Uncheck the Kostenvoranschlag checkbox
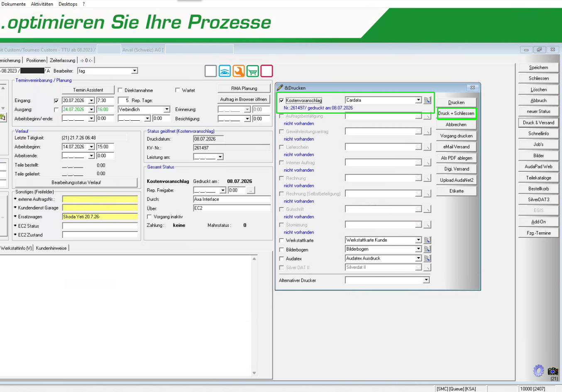 tap(281, 100)
